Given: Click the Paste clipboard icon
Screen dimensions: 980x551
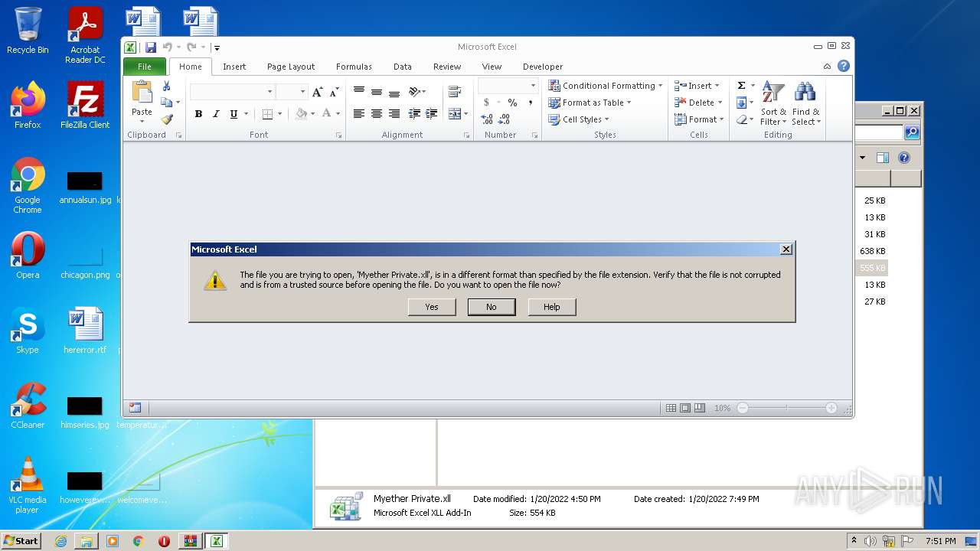Looking at the screenshot, I should (x=142, y=92).
